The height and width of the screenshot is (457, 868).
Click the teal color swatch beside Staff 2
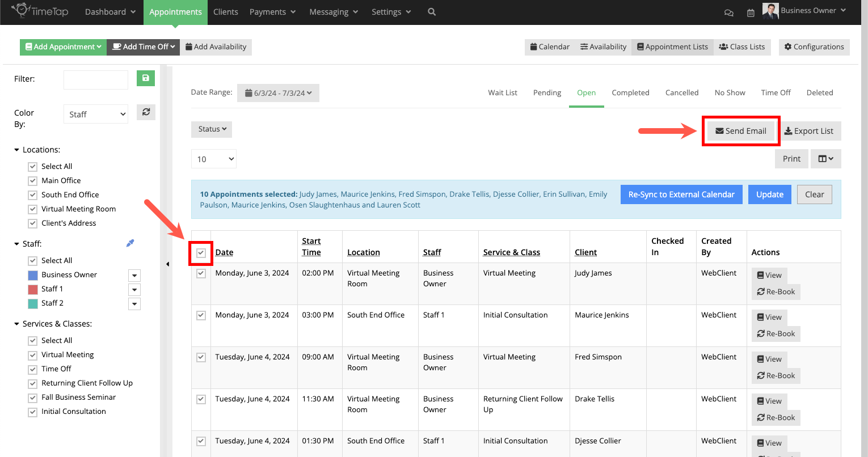click(33, 303)
